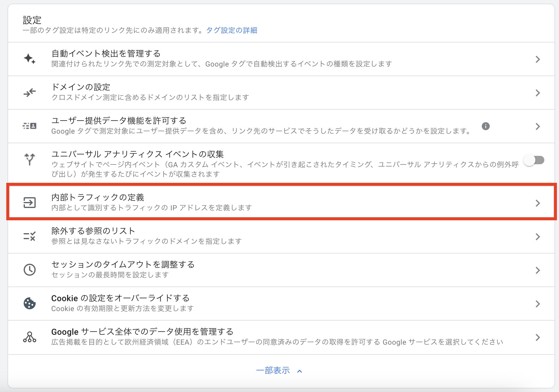559x392 pixels.
Task: Click the clock icon for セッションのタイムアウト
Action: [x=30, y=270]
